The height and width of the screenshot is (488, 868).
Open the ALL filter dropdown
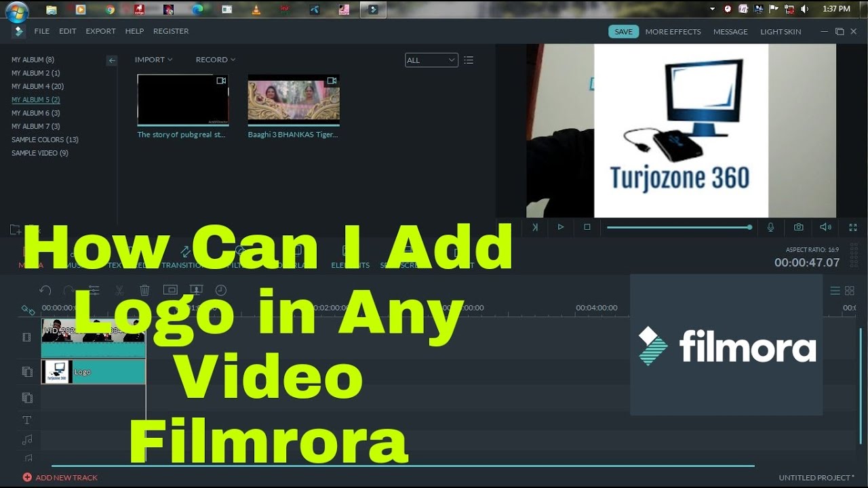(x=431, y=60)
